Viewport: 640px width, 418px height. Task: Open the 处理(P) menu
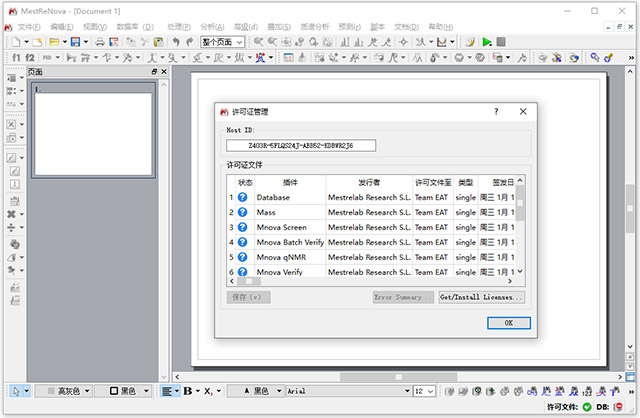coord(179,27)
